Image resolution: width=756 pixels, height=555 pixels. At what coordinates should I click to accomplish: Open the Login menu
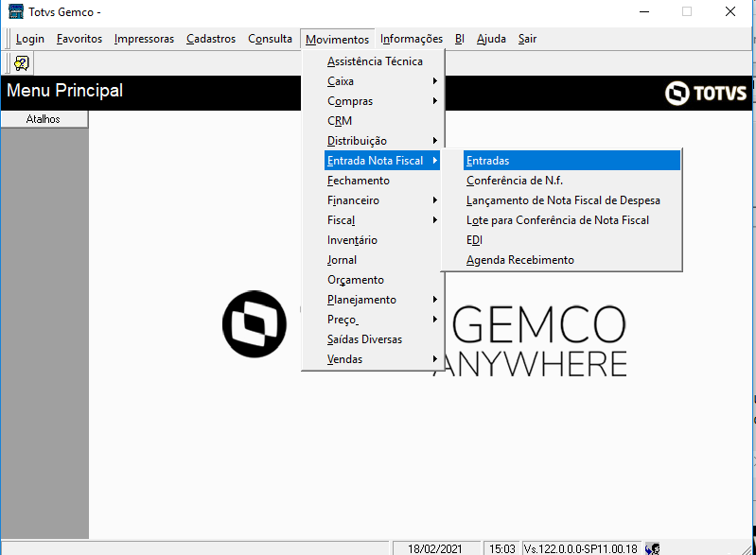30,39
